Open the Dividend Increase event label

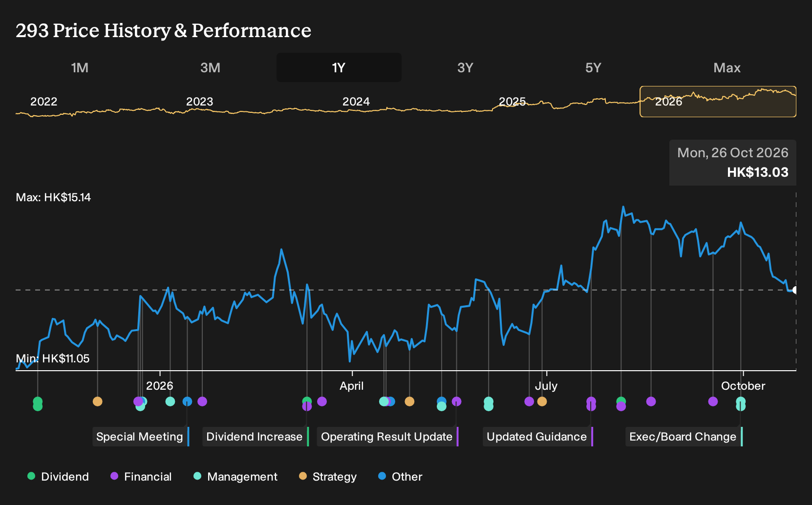(256, 437)
